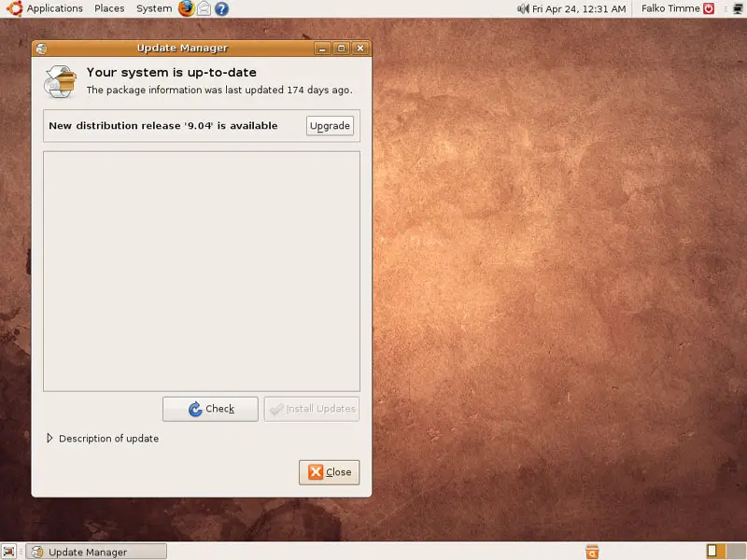Open the Update Manager window menu icon
Screen dimensions: 747x560
click(x=41, y=49)
